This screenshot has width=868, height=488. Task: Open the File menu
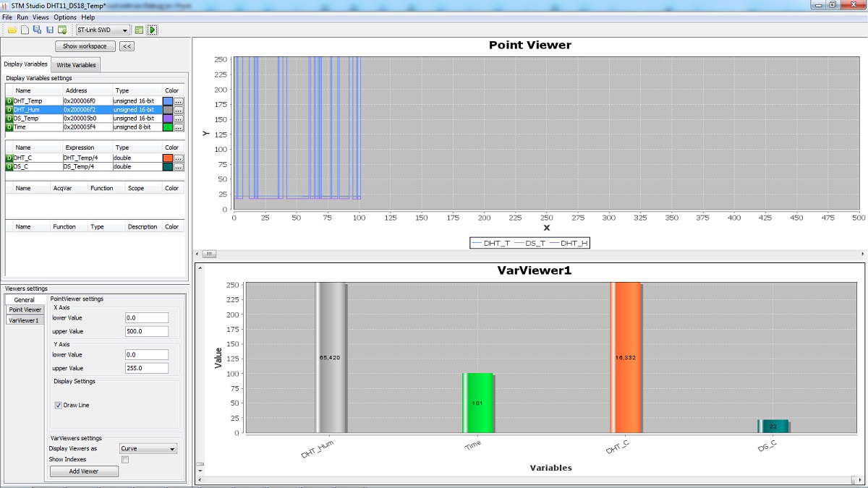pos(7,17)
